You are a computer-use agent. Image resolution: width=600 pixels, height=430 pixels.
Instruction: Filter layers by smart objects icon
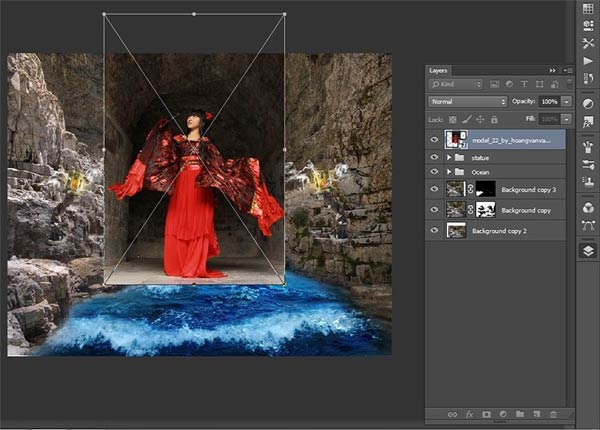tap(554, 84)
